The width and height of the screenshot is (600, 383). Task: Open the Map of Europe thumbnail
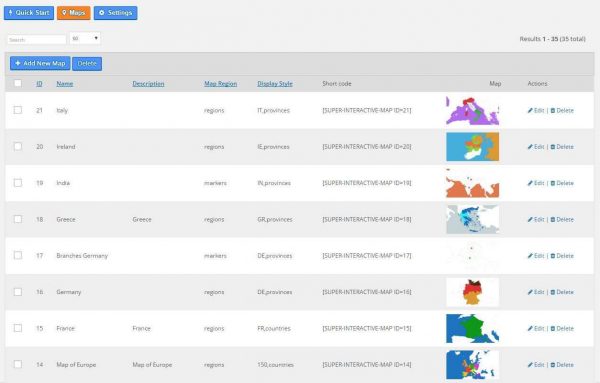[473, 365]
